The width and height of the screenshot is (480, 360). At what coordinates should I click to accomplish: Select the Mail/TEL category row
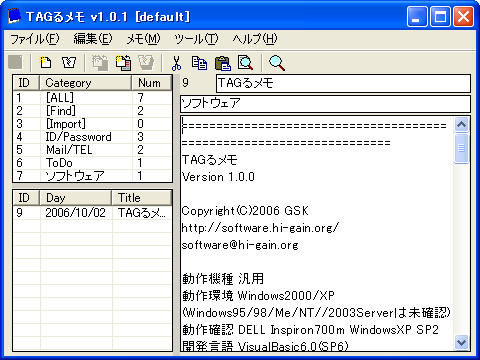pyautogui.click(x=92, y=150)
